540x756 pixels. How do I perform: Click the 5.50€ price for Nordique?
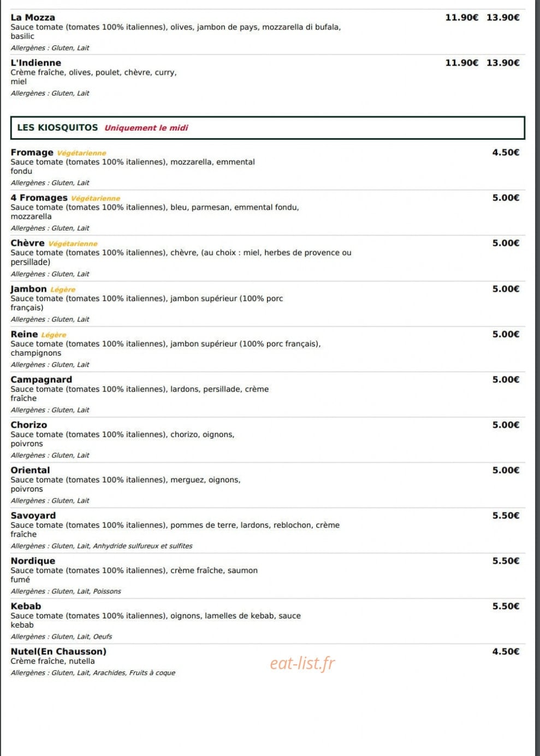(506, 561)
